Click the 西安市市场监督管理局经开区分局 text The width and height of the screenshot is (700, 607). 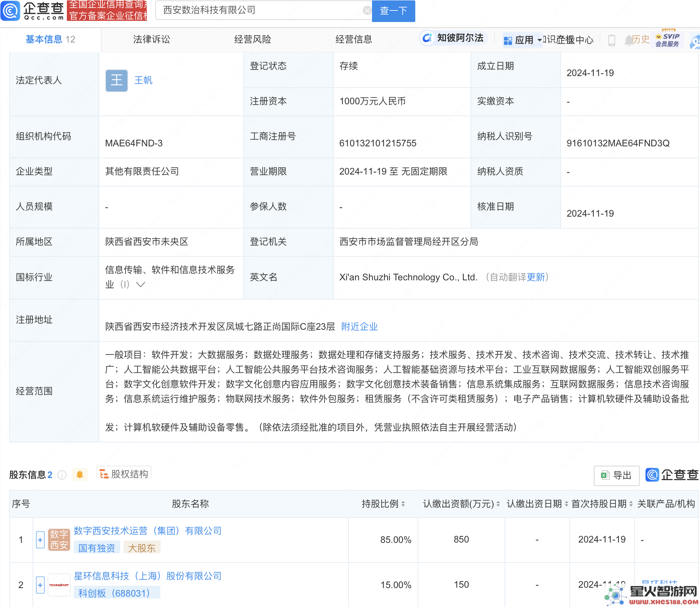click(x=409, y=242)
